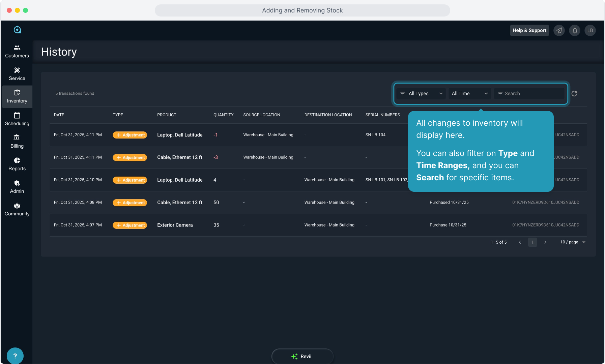Expand the All Types filter dropdown
Screen dimensions: 605x364
click(421, 93)
